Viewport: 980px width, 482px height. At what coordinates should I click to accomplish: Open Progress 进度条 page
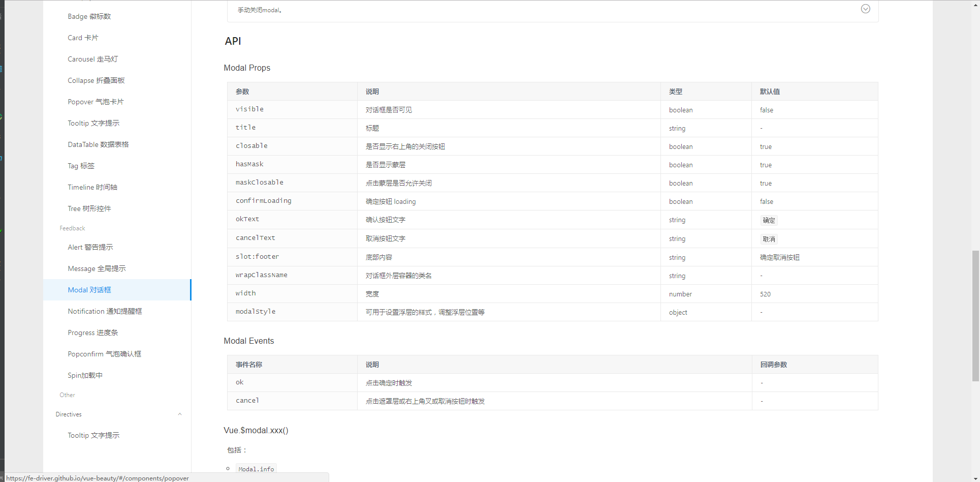(92, 333)
